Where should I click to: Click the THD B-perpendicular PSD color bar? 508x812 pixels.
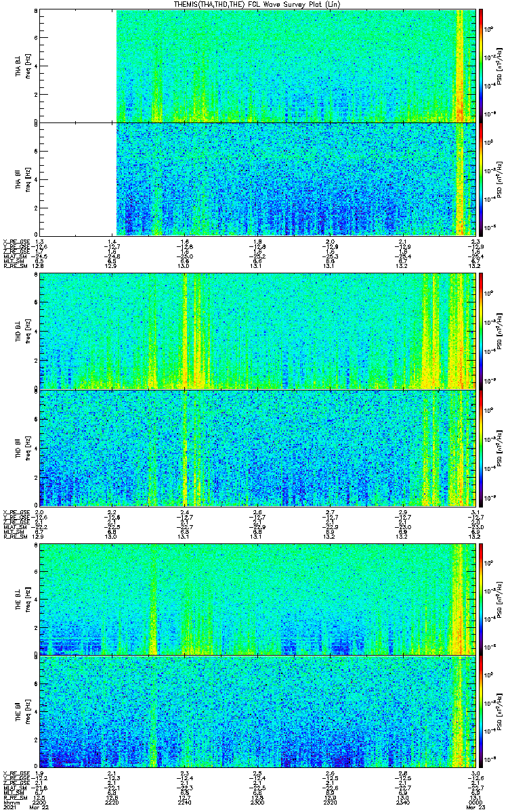click(x=481, y=331)
